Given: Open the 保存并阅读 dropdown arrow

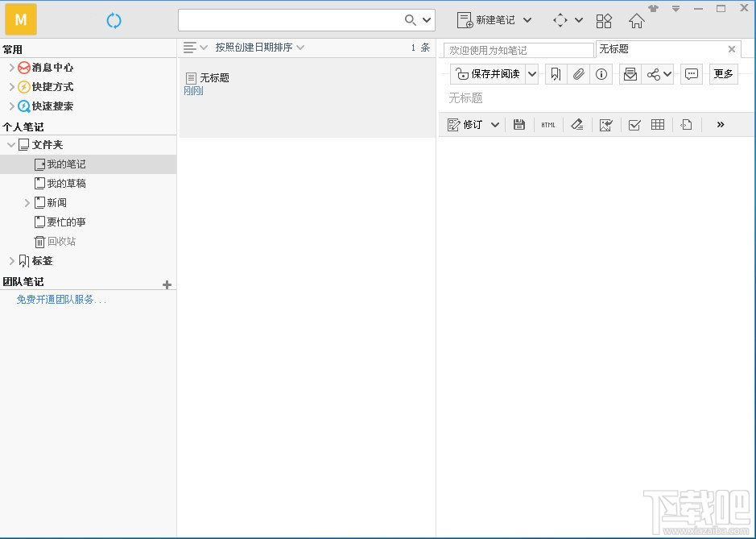Looking at the screenshot, I should 532,74.
